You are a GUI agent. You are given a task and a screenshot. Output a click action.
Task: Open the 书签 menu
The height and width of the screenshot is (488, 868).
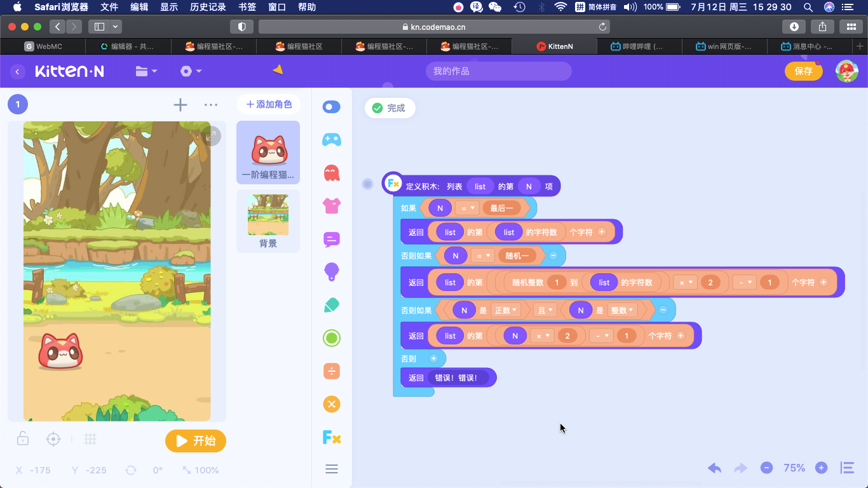point(247,7)
